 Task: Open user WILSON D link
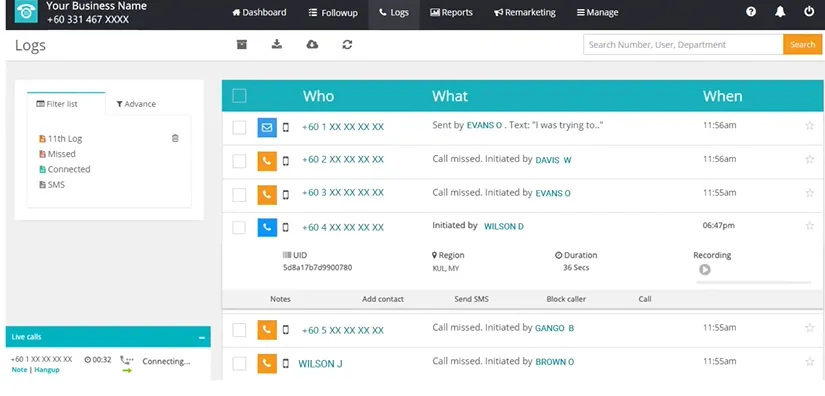click(x=504, y=227)
